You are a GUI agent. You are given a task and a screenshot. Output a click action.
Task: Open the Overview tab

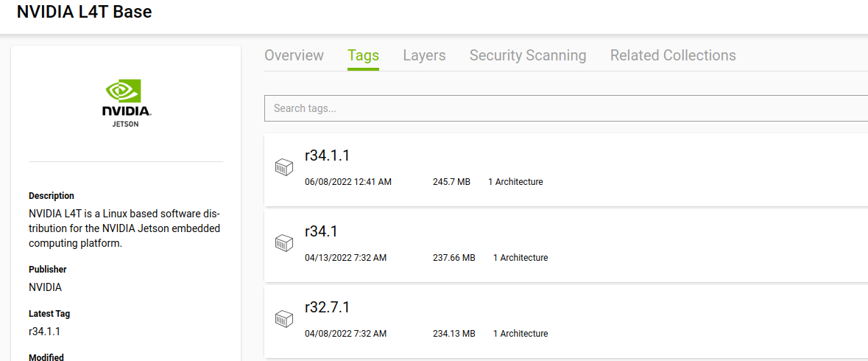click(294, 55)
